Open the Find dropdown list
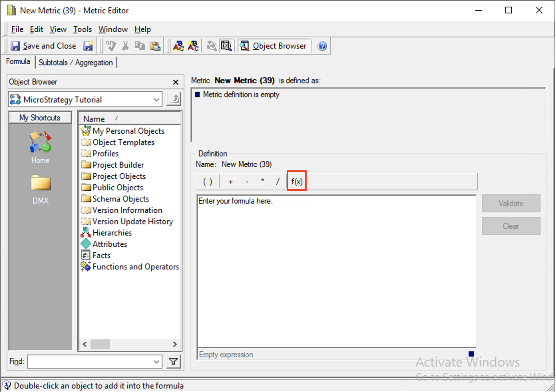The height and width of the screenshot is (392, 556). [x=156, y=361]
